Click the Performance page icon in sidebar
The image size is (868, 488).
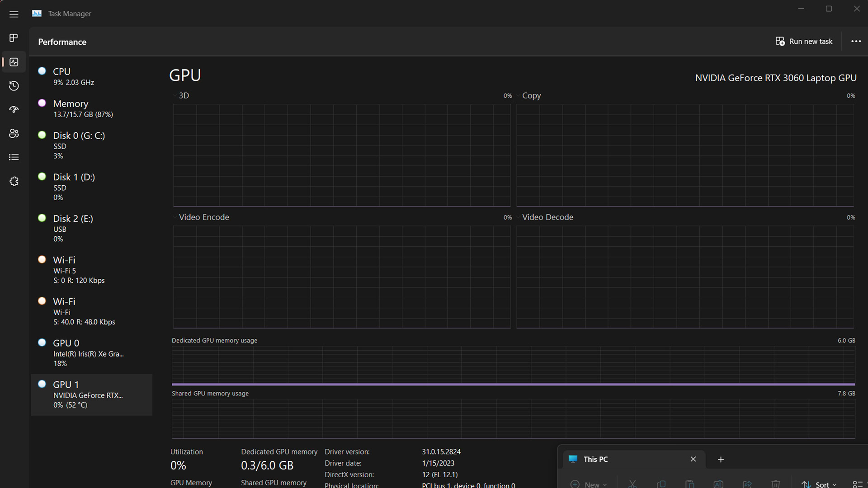(x=14, y=62)
